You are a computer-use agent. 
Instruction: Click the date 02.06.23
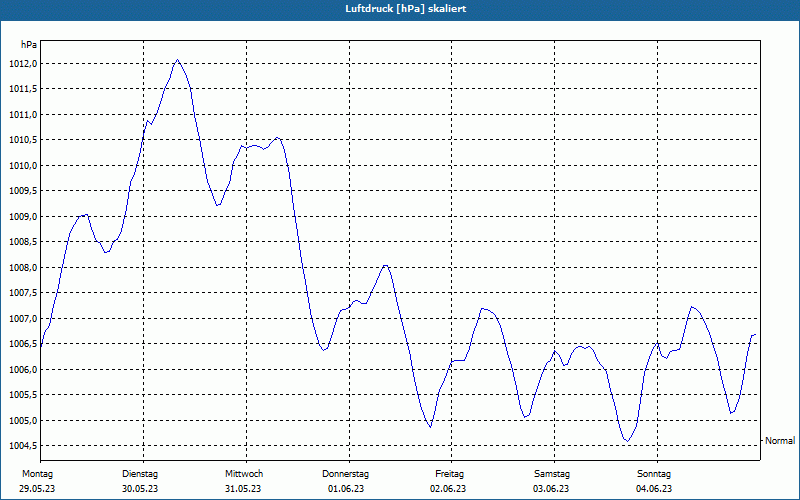(x=448, y=489)
